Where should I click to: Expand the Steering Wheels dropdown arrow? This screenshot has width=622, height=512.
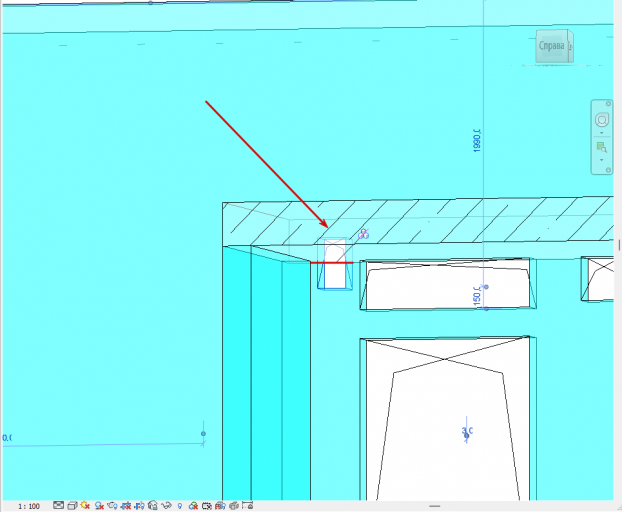click(x=602, y=133)
